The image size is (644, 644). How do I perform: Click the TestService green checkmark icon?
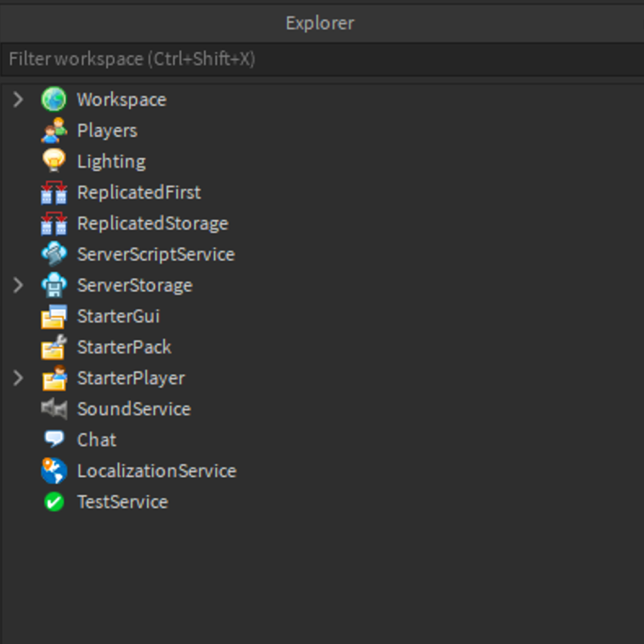pyautogui.click(x=54, y=502)
